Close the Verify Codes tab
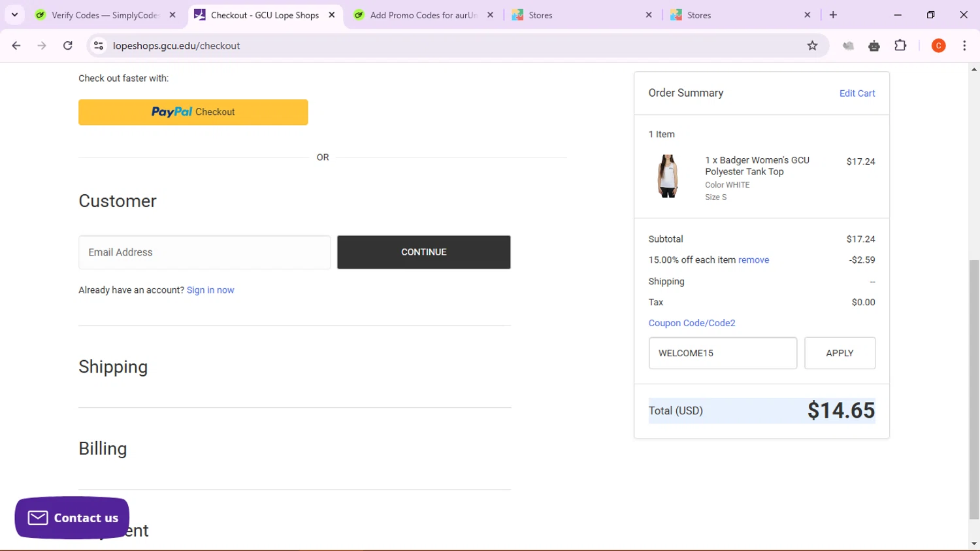 click(172, 15)
